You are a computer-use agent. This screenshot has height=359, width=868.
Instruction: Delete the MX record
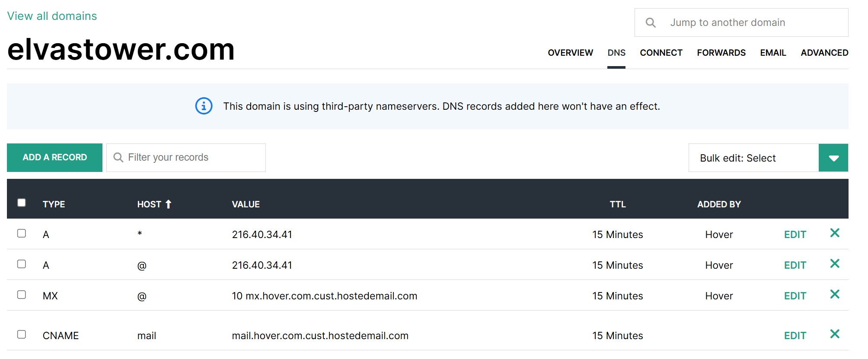835,295
